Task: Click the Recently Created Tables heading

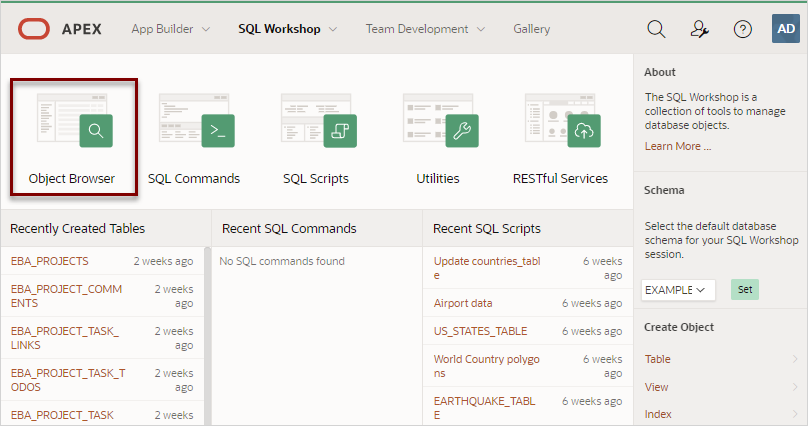Action: [77, 228]
